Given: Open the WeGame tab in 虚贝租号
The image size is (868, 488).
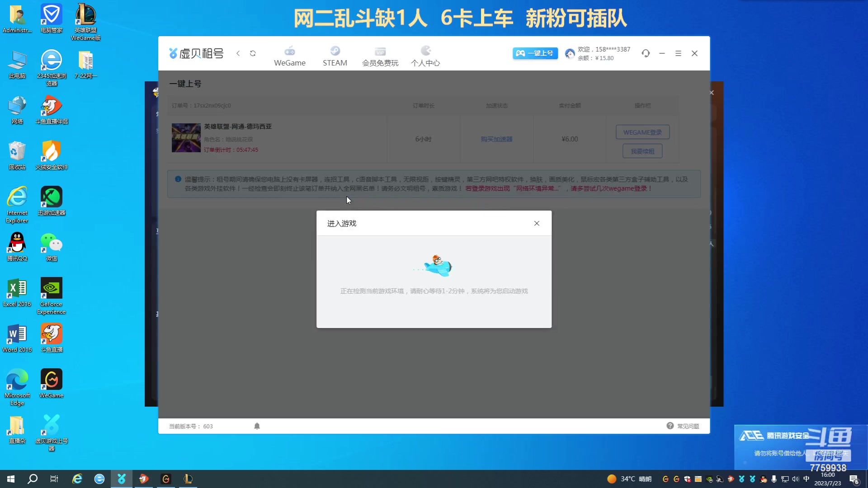Looking at the screenshot, I should pyautogui.click(x=290, y=56).
